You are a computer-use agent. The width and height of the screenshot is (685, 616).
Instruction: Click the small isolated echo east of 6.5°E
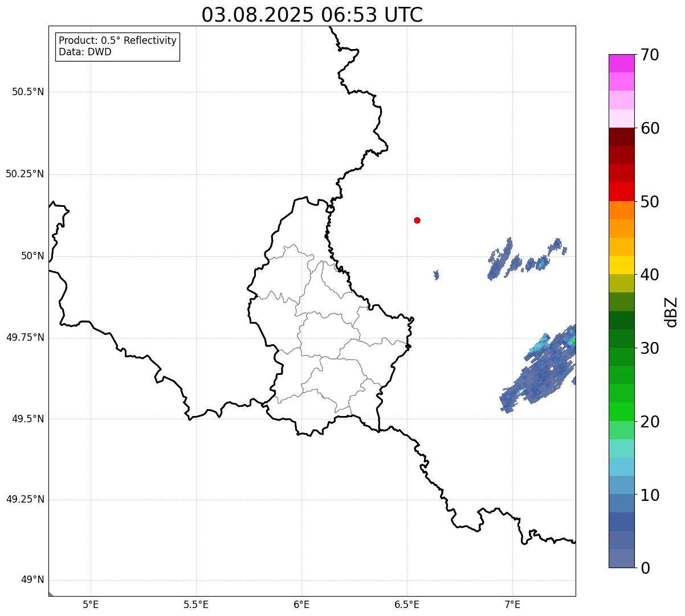click(437, 275)
